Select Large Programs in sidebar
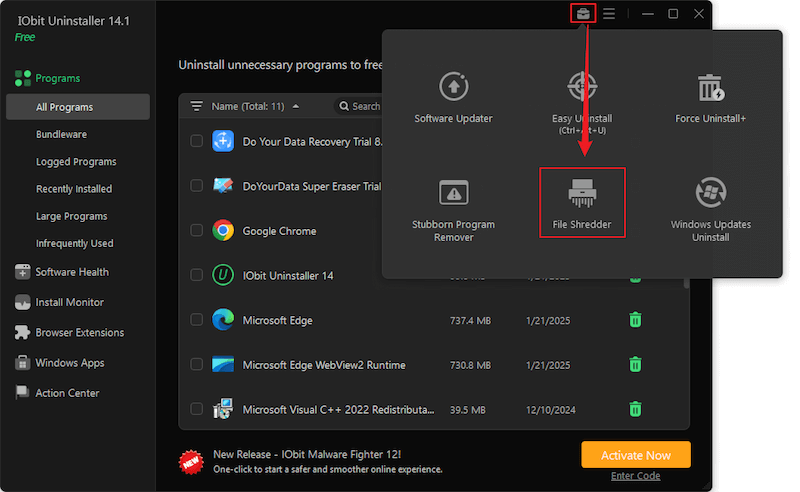Viewport: 800px width, 492px height. [71, 216]
